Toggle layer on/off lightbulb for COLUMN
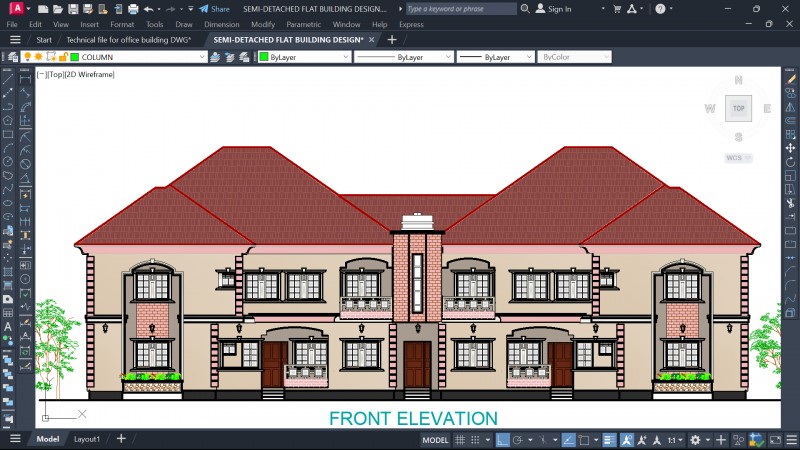The image size is (800, 450). pos(28,57)
